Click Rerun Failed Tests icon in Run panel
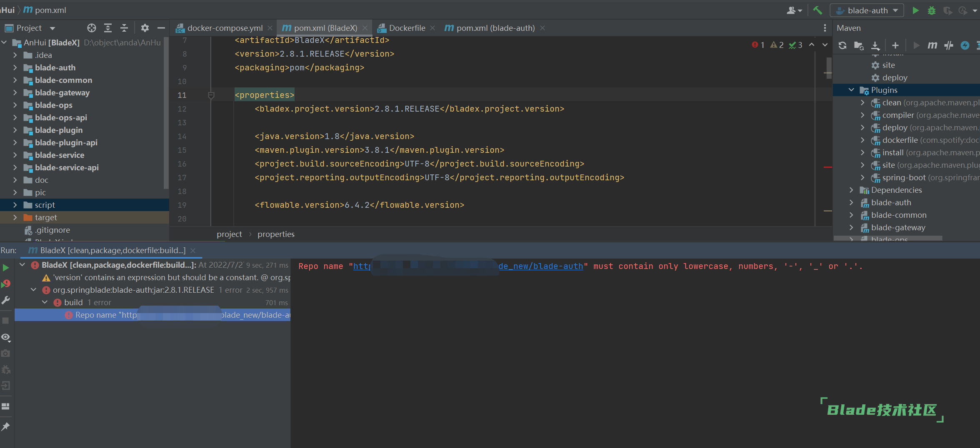Screen dimensions: 980x448 pyautogui.click(x=6, y=284)
